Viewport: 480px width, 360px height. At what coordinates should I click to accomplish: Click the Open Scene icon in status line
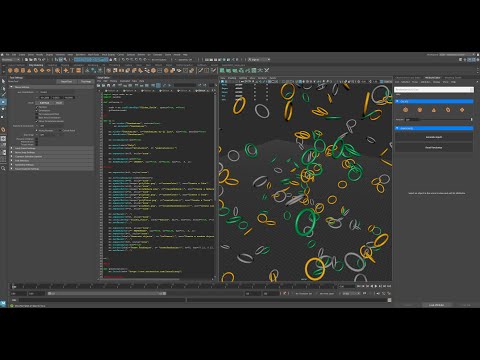(x=30, y=60)
